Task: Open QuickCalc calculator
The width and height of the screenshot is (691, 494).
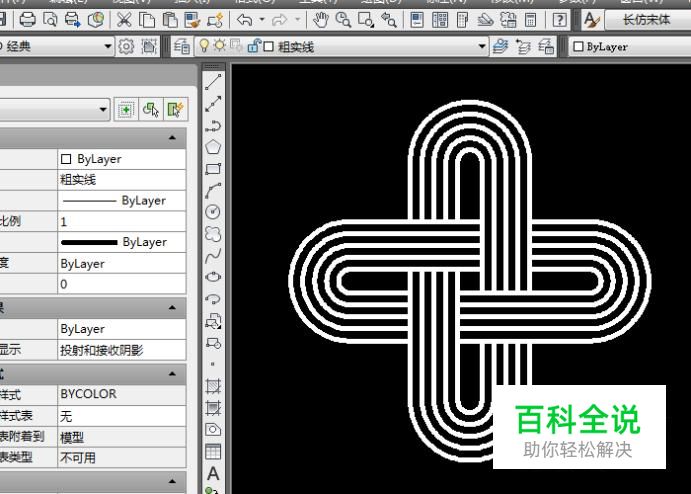Action: point(531,19)
